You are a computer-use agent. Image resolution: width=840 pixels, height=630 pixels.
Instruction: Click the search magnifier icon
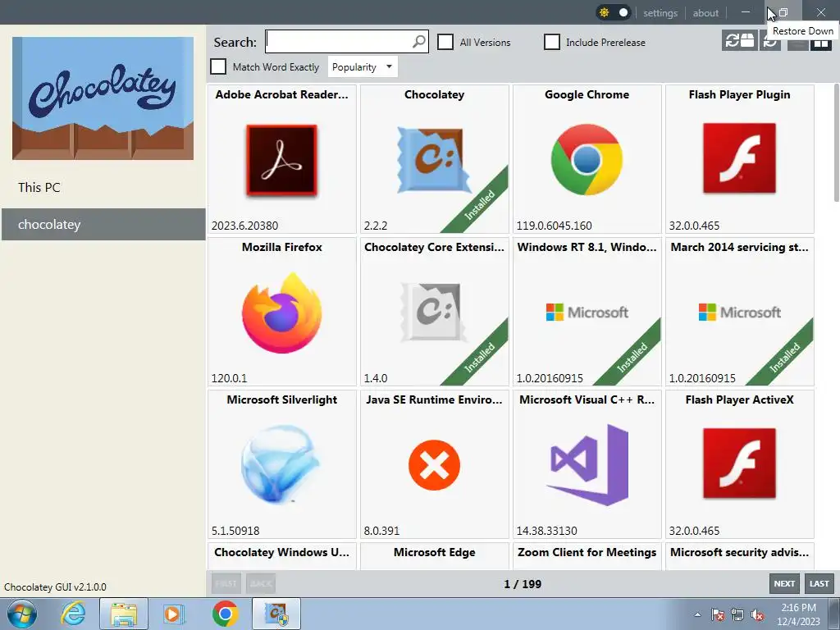pos(419,41)
